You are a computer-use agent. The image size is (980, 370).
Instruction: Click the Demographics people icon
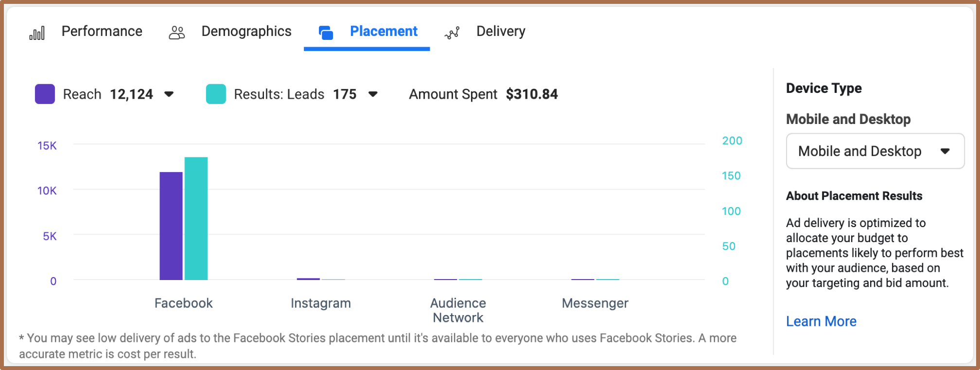(x=177, y=33)
